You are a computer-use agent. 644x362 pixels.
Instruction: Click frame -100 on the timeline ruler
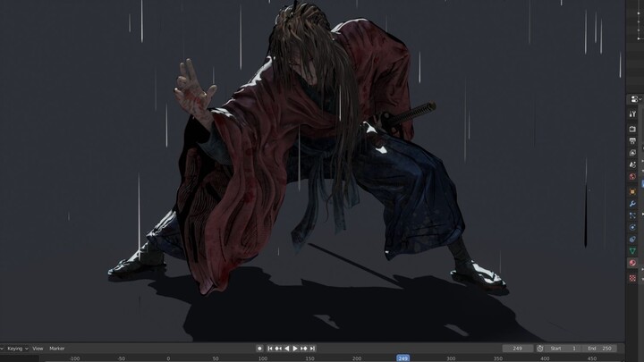pyautogui.click(x=74, y=358)
